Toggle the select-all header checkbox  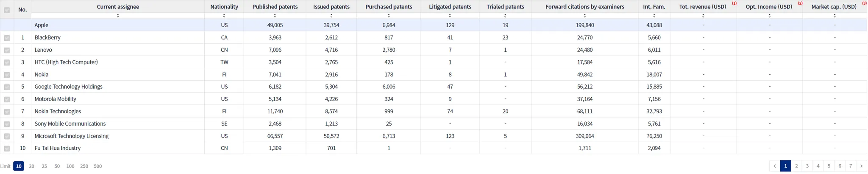point(7,10)
